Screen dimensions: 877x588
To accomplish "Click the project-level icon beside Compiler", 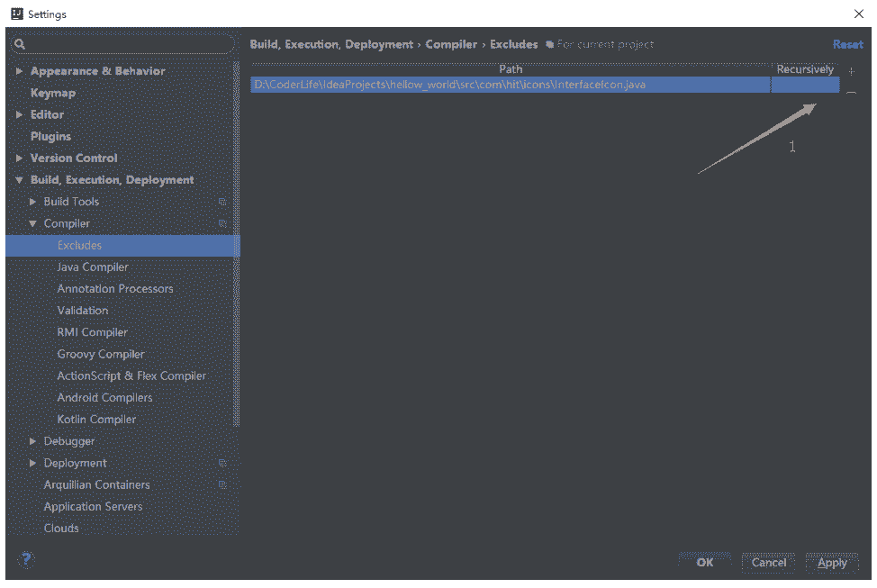I will coord(222,224).
